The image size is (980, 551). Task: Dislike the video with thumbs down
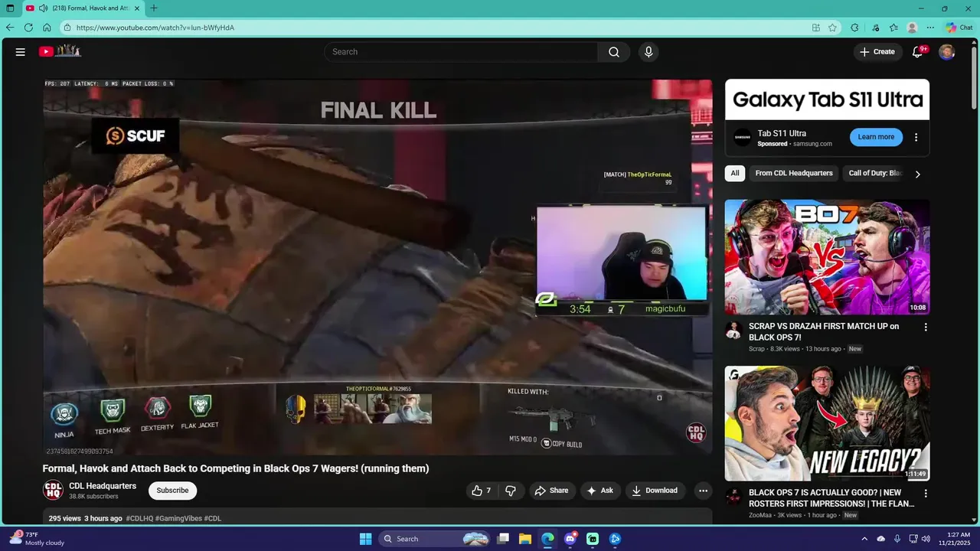coord(511,491)
